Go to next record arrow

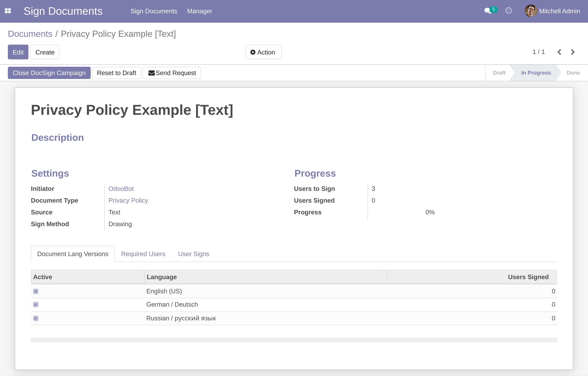(573, 52)
